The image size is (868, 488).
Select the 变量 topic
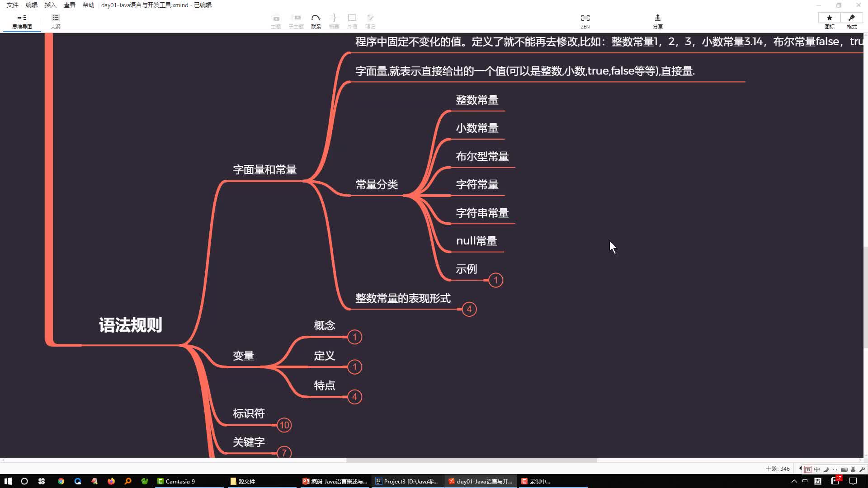pyautogui.click(x=244, y=356)
